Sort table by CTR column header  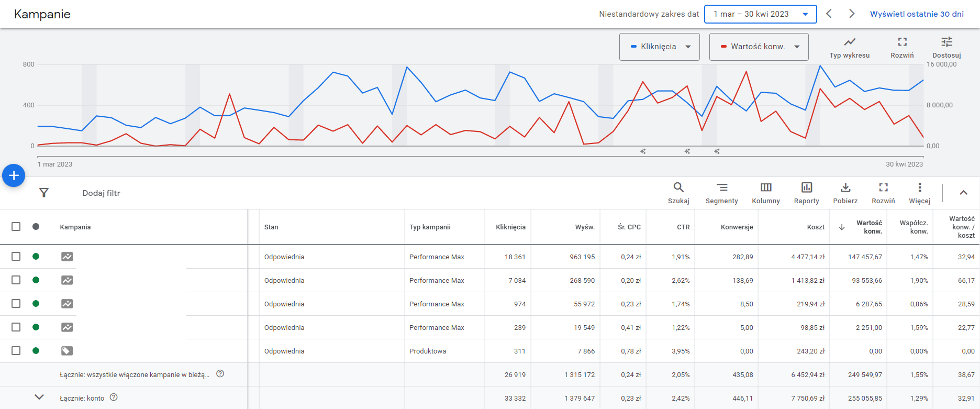coord(683,227)
